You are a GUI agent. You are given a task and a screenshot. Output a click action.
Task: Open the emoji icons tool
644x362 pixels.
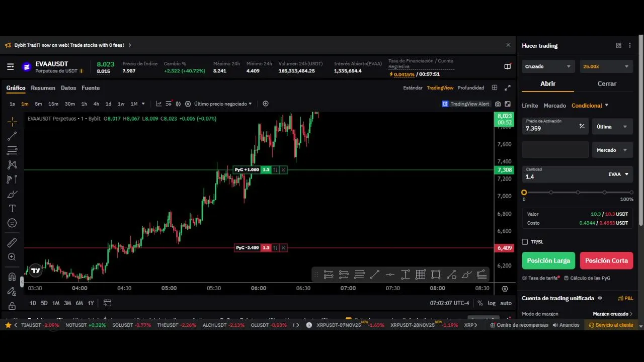coord(12,223)
